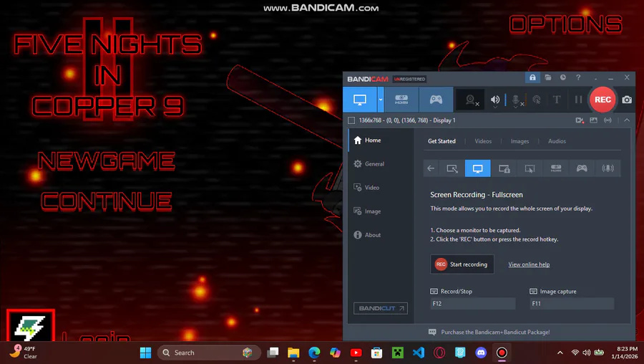Open the screen mode dropdown arrow

pos(381,100)
